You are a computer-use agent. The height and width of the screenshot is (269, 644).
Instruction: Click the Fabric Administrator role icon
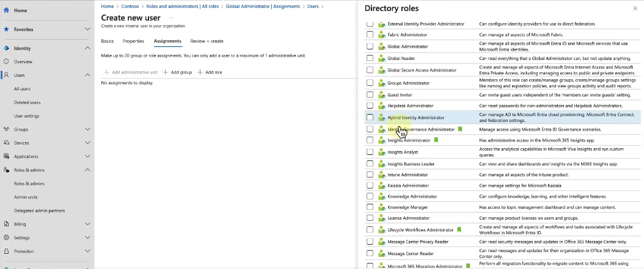tap(381, 35)
